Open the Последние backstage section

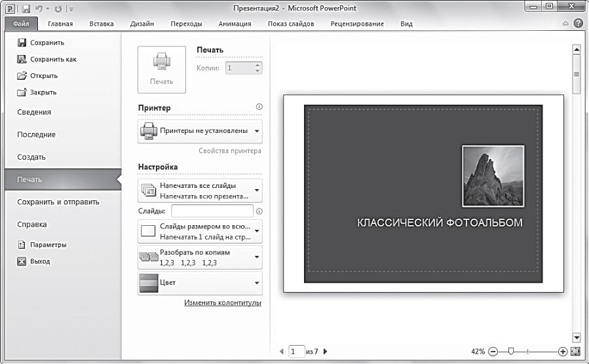36,135
